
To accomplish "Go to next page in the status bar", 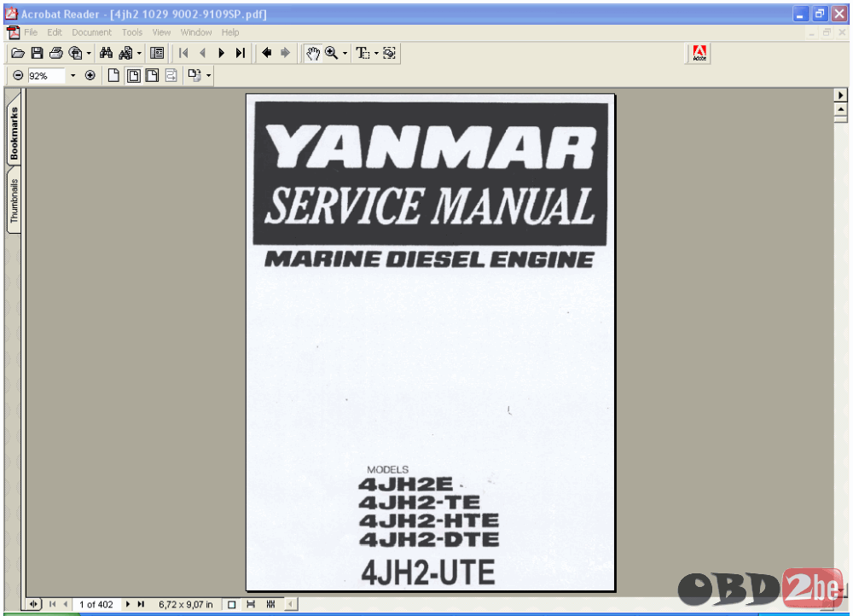I will coord(128,604).
